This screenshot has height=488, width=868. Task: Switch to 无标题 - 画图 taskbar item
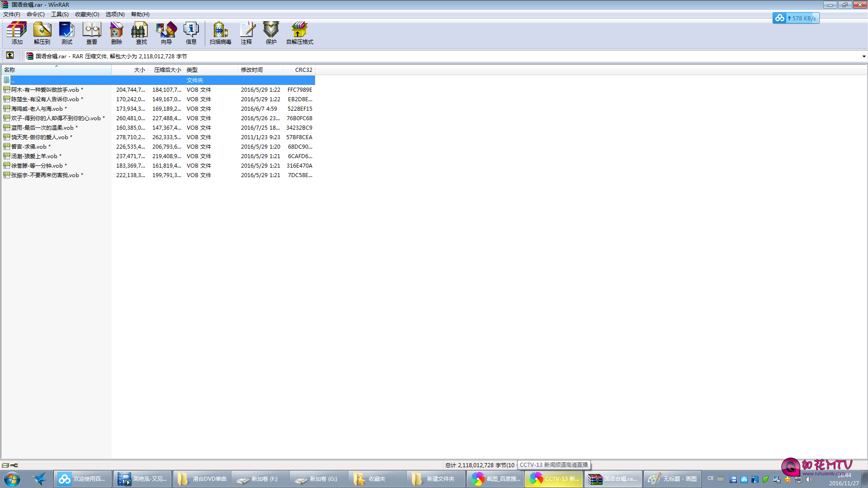[x=672, y=479]
